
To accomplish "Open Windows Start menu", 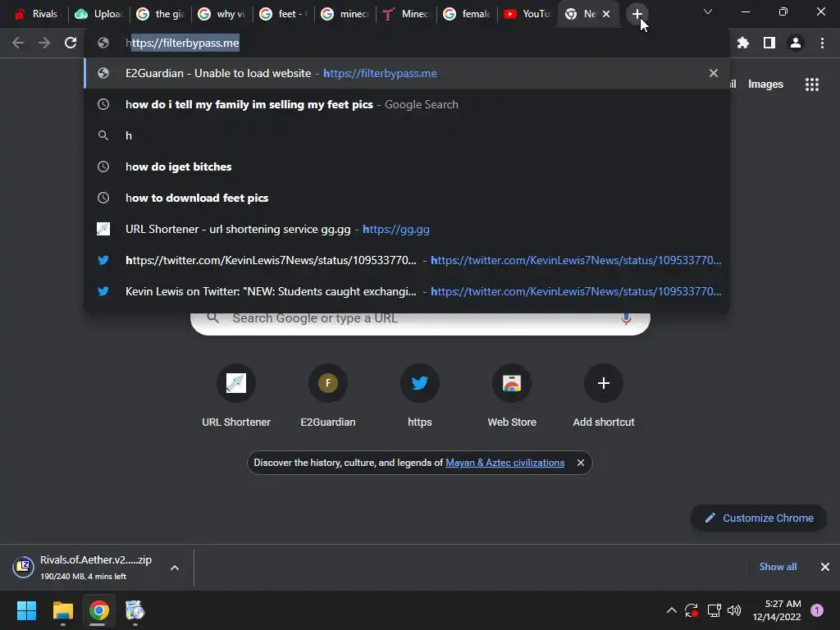I will (x=26, y=610).
